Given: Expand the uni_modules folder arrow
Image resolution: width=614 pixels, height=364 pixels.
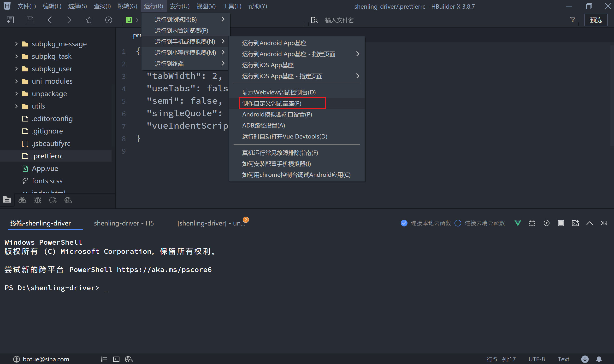Looking at the screenshot, I should pos(17,81).
